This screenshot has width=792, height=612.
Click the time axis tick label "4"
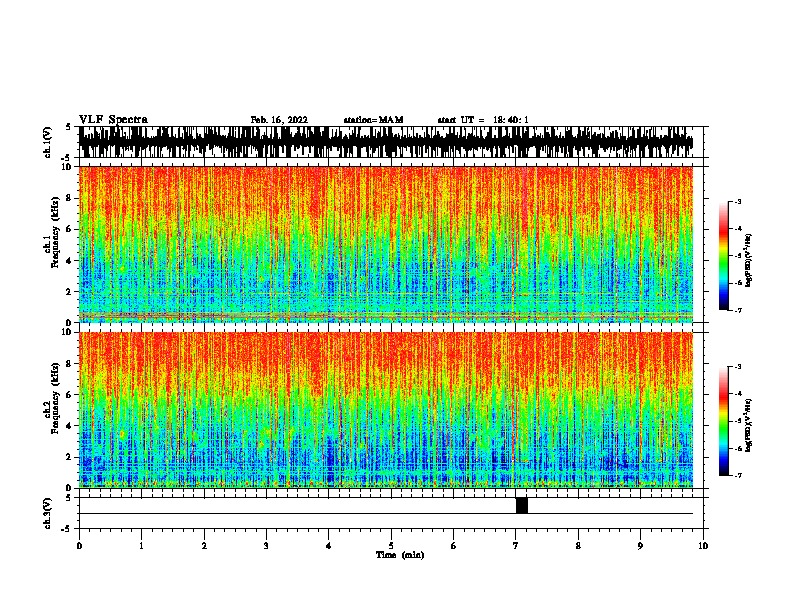329,545
